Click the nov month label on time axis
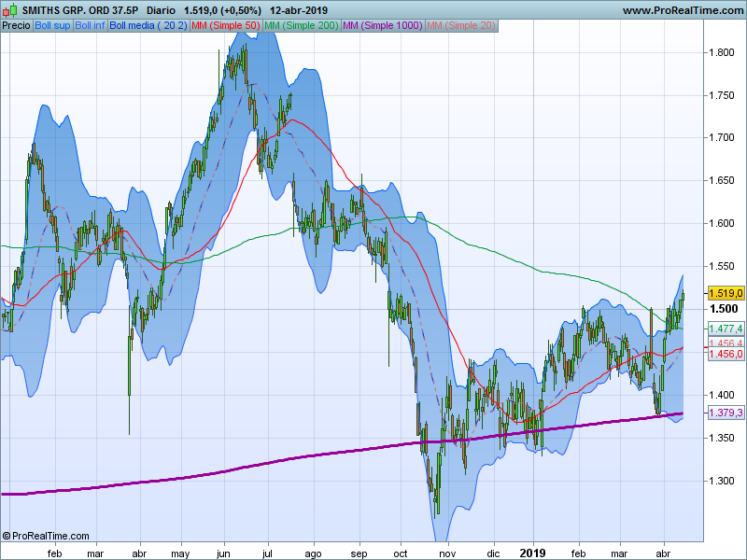Screen dimensions: 747x560 tap(447, 553)
